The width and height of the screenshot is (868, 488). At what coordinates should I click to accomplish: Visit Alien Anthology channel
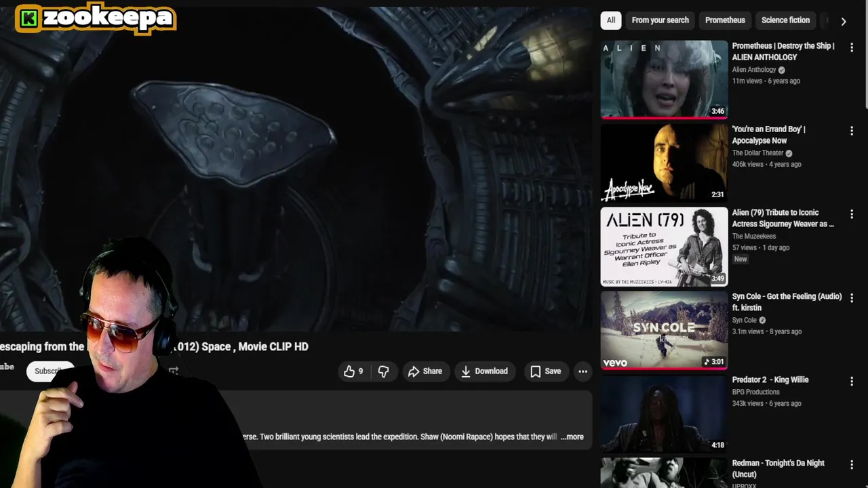(754, 70)
